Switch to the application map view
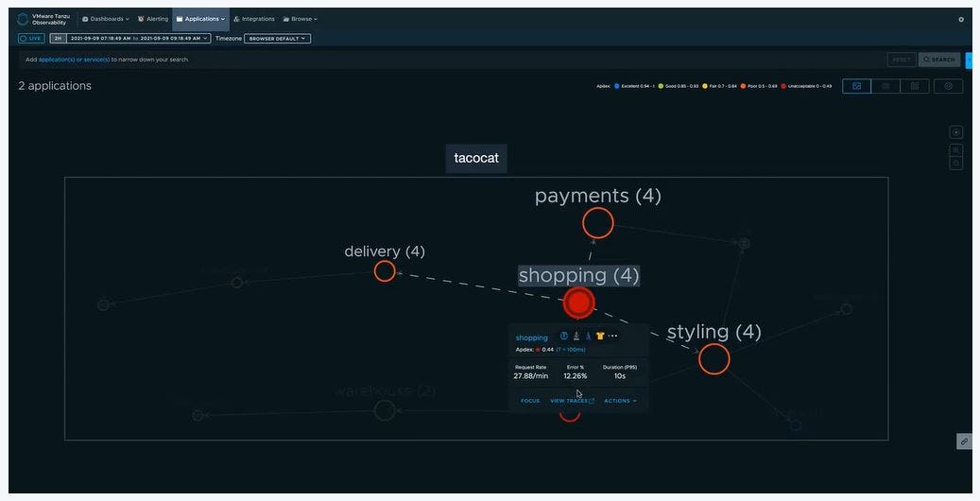Viewport: 980px width, 501px height. coord(857,86)
